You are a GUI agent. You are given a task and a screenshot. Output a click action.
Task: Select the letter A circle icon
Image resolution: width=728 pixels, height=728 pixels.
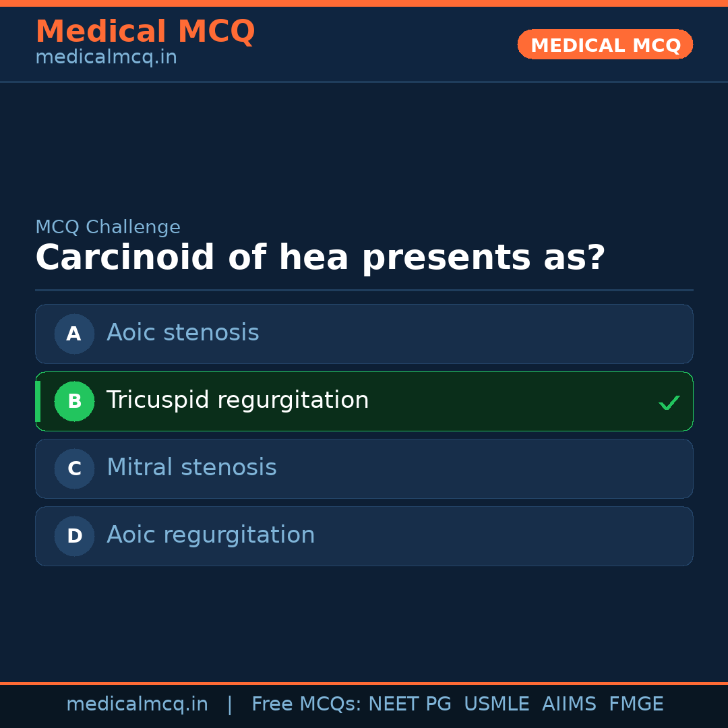coord(74,334)
